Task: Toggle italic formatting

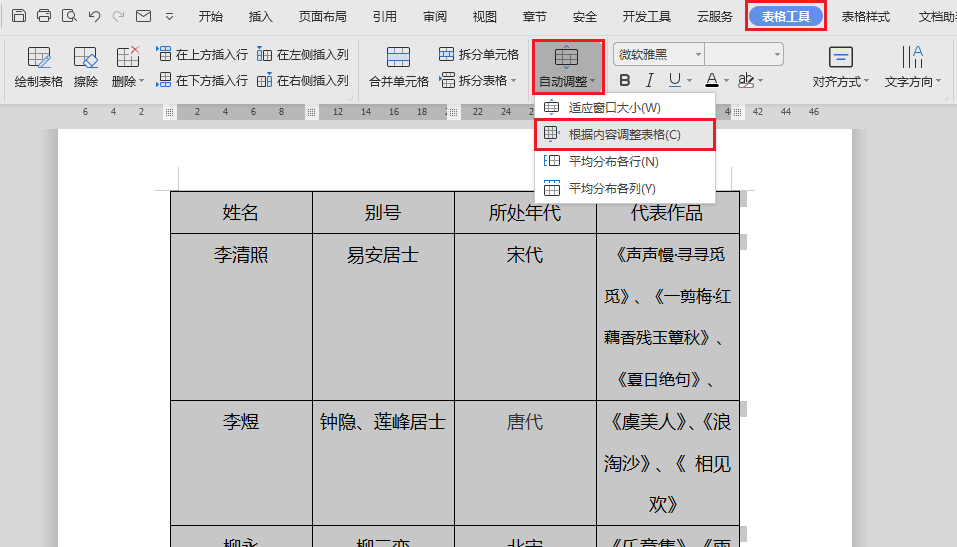Action: [x=650, y=80]
